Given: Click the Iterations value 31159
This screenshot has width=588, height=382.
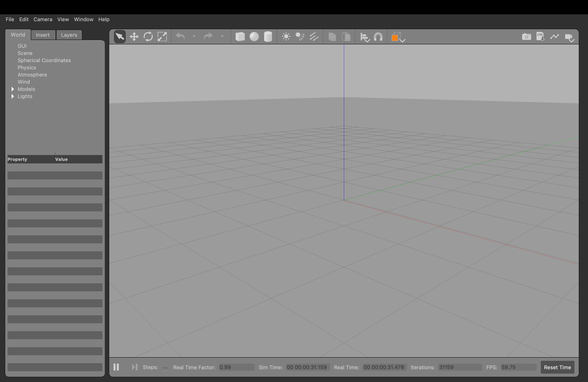Looking at the screenshot, I should pyautogui.click(x=460, y=367).
